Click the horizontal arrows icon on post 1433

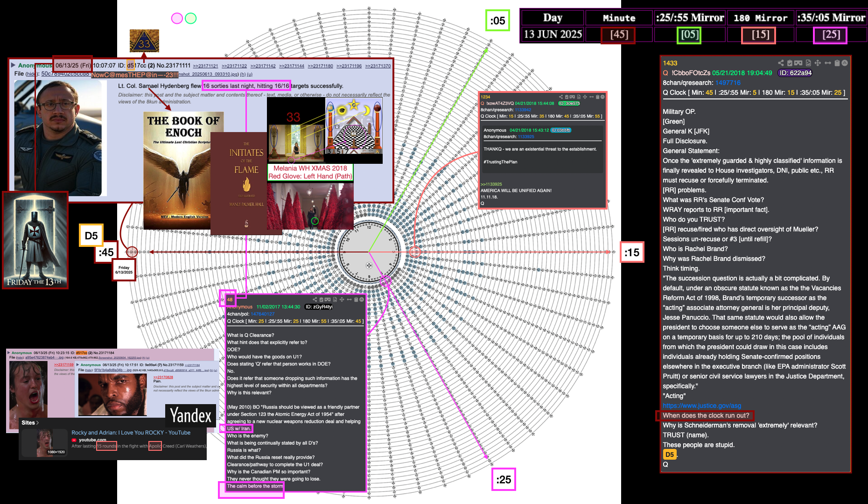pos(828,63)
